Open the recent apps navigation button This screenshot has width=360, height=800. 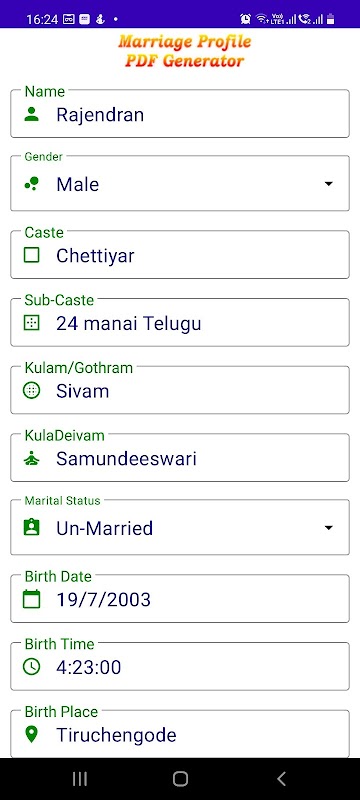80,779
